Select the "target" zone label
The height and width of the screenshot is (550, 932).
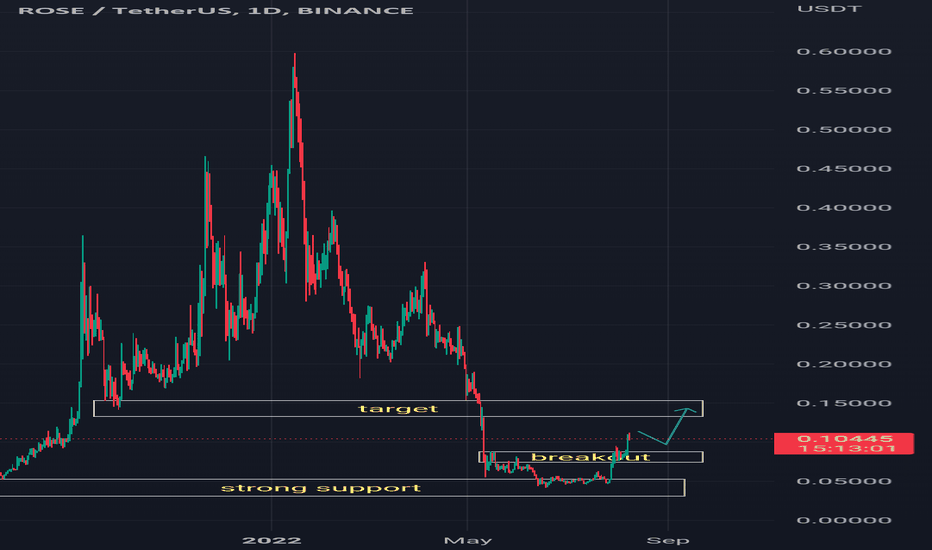point(398,408)
